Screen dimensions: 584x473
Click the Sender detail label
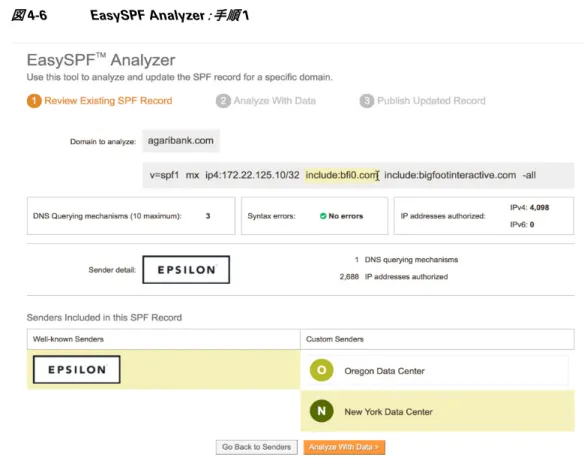click(x=112, y=270)
